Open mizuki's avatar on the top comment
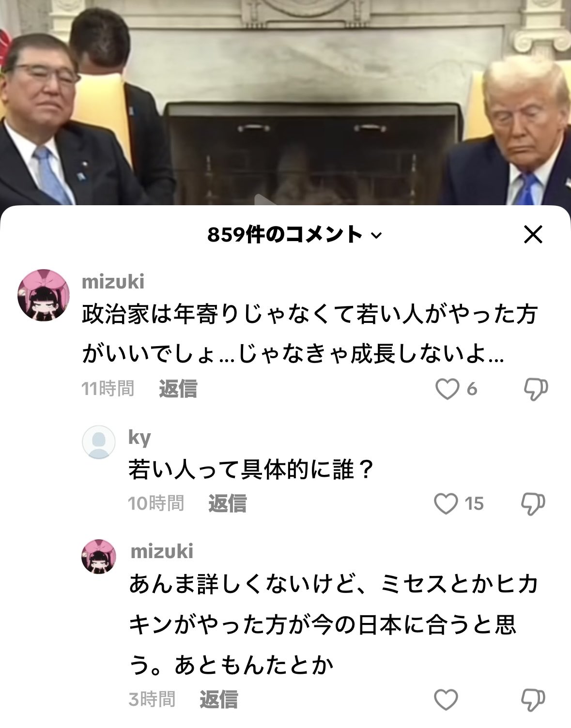Viewport: 571px width, 728px height. coord(43,295)
